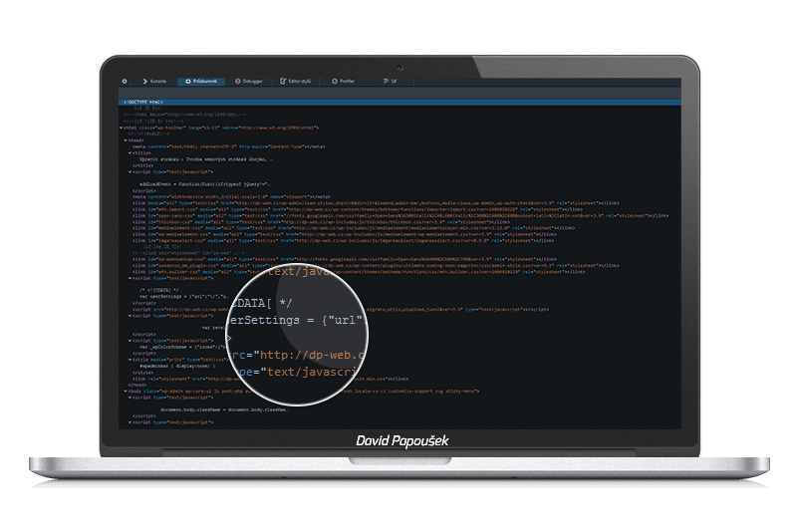Select the link id wp-mediaelement-css row
Viewport: 797px width, 532px height.
tap(345, 234)
